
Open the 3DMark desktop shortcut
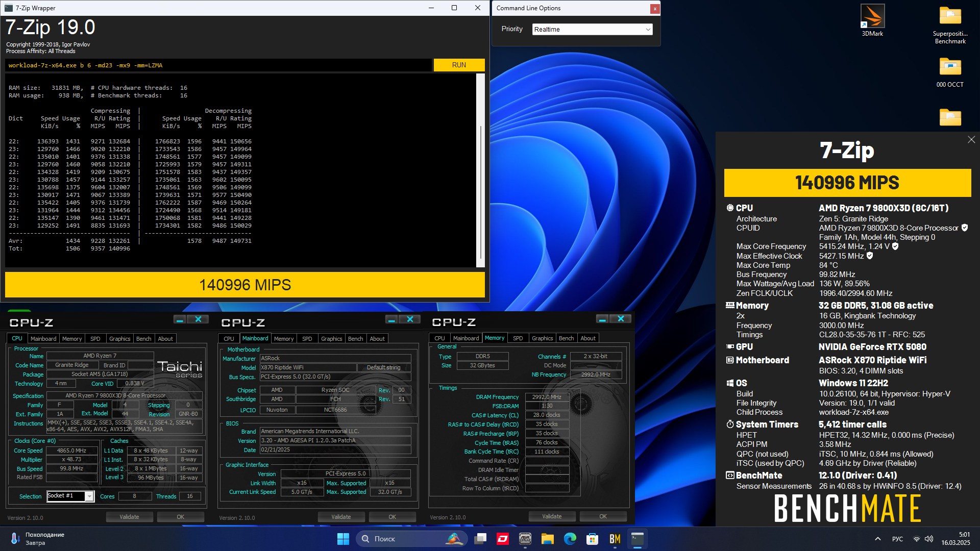coord(872,20)
